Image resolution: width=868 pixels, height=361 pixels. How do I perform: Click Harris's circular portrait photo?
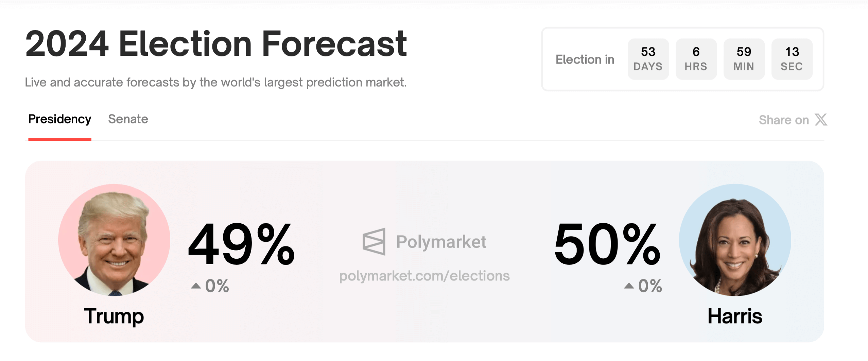[x=735, y=240]
